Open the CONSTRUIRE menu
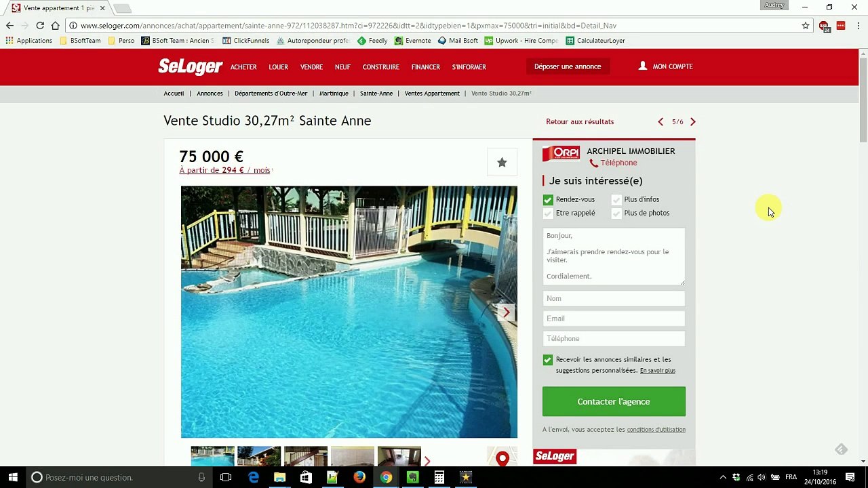The height and width of the screenshot is (488, 868). coord(381,67)
